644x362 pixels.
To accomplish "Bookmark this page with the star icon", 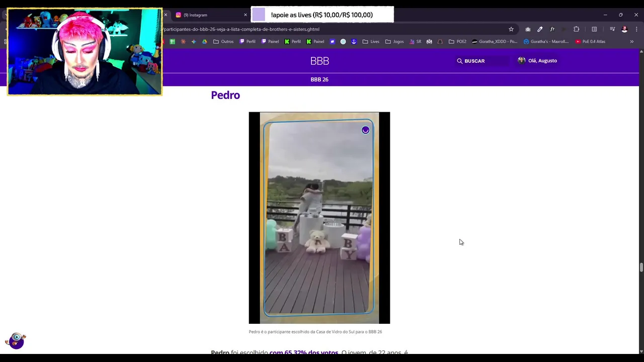I will [511, 29].
